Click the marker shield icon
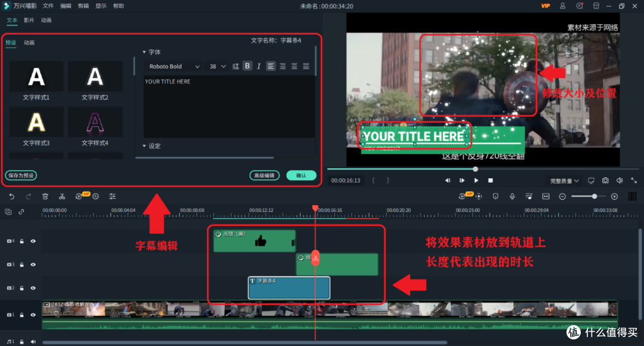Screen dimensions: 644x346 pyautogui.click(x=496, y=196)
